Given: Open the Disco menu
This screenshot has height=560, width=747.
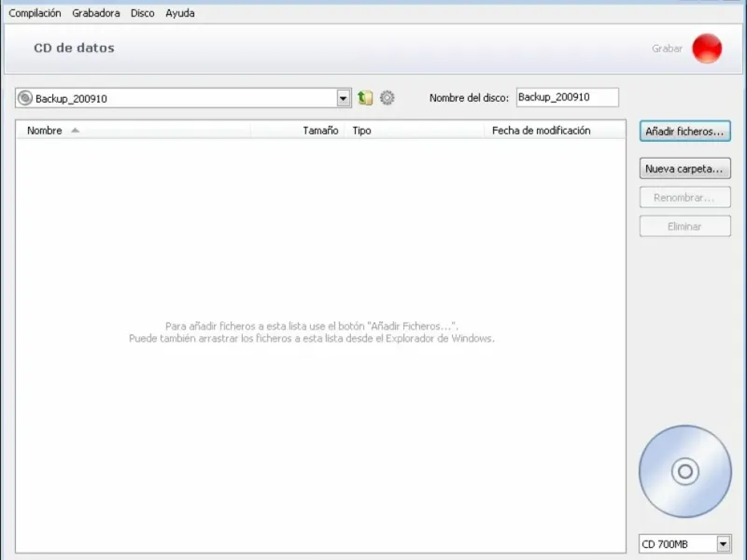Looking at the screenshot, I should 143,13.
